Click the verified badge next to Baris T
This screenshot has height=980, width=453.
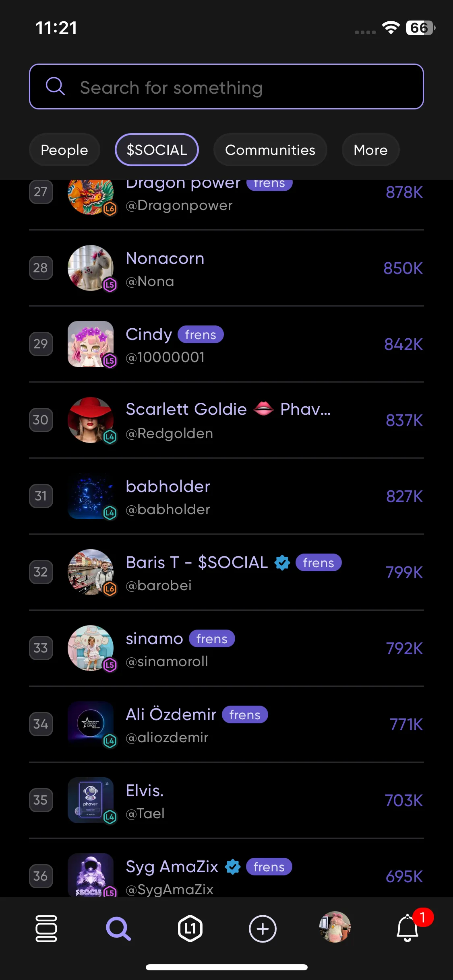[x=282, y=562]
